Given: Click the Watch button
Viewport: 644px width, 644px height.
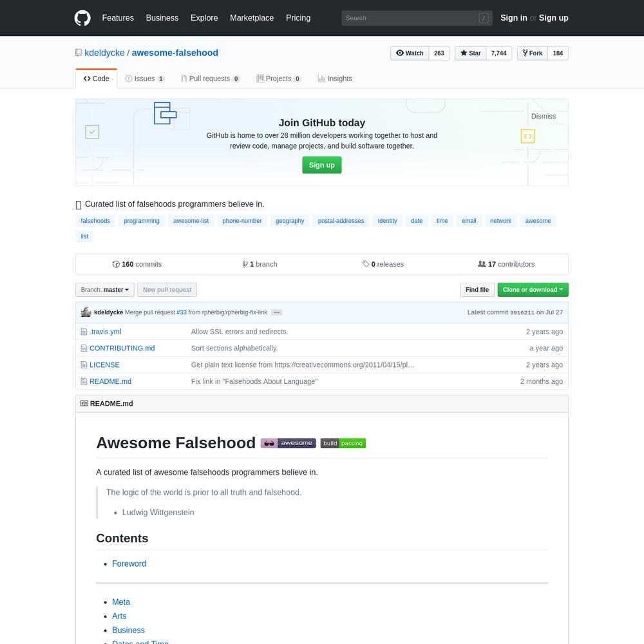Looking at the screenshot, I should 410,53.
